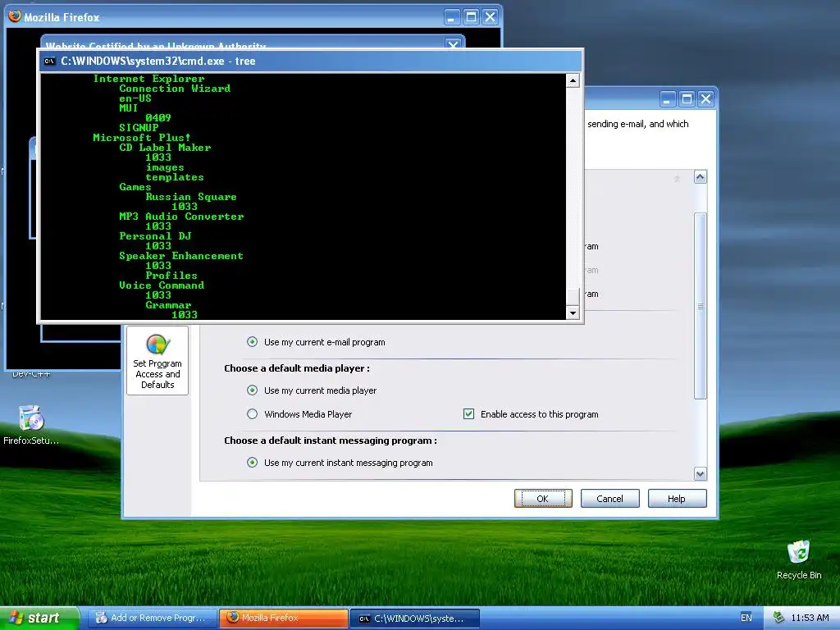Click the program defaults vertical scrollbar thumb
The width and height of the screenshot is (840, 630).
[x=701, y=306]
